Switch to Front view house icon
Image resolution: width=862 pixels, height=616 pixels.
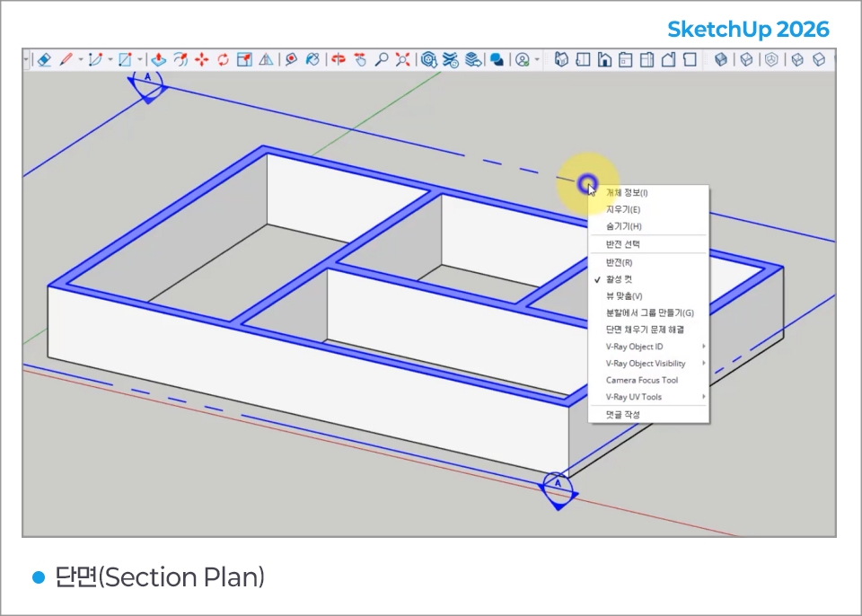tap(604, 59)
